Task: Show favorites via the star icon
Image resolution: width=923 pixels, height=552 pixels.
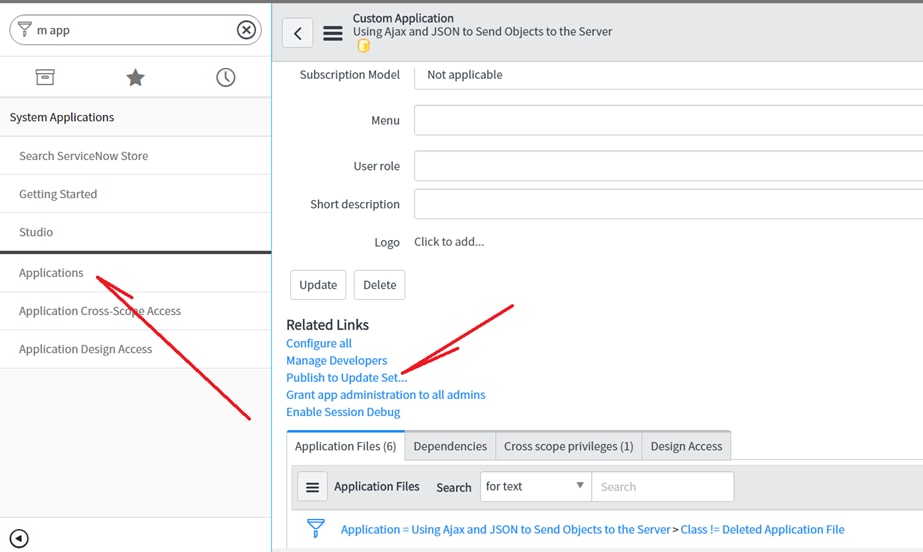Action: pos(135,77)
